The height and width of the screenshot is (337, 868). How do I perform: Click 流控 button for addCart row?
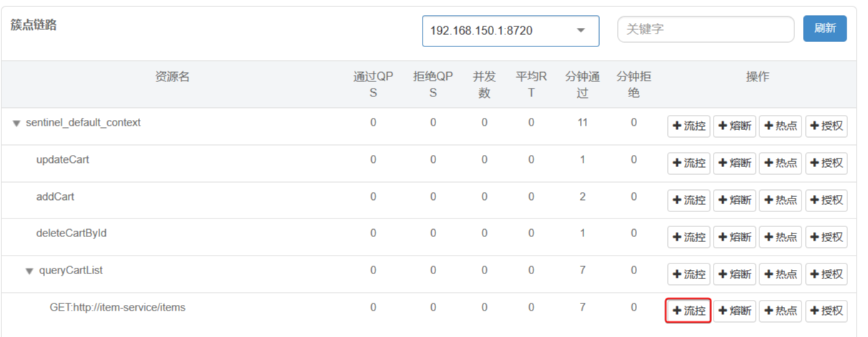click(x=689, y=201)
